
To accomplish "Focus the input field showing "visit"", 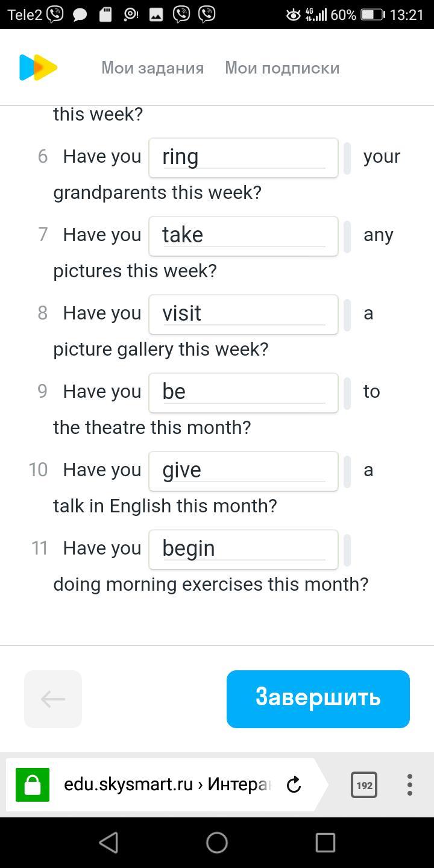I will [x=244, y=315].
